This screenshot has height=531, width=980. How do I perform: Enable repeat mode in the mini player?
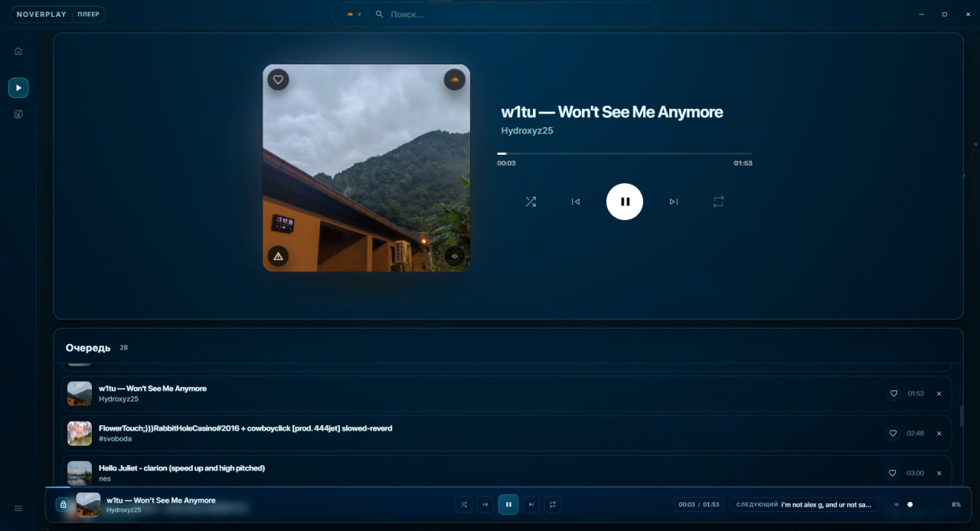[553, 504]
